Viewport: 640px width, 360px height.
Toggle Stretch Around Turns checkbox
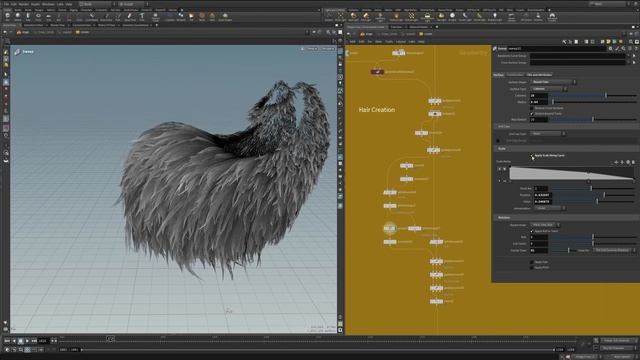click(532, 113)
